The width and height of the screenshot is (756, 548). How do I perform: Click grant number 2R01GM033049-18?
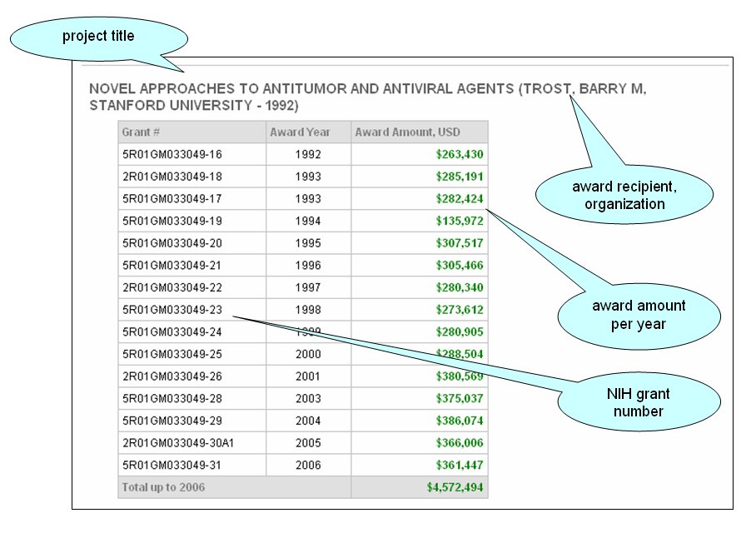[x=172, y=177]
